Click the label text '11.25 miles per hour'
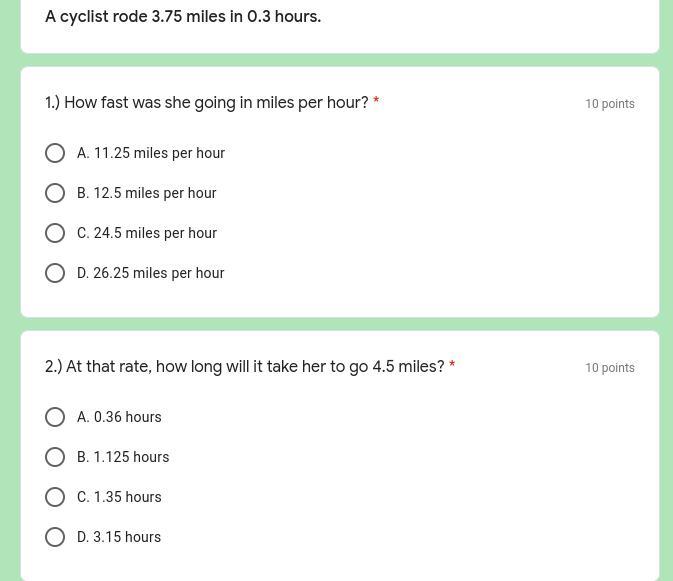 point(159,153)
